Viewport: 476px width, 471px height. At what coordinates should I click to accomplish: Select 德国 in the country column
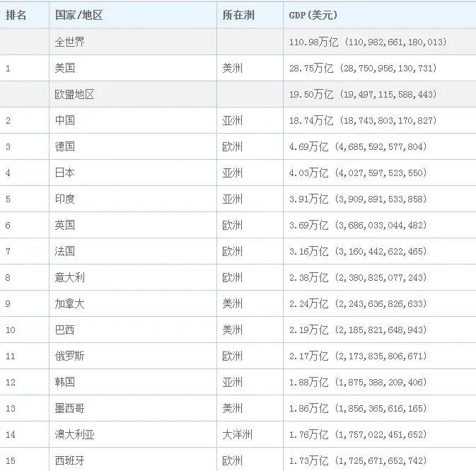tap(65, 146)
